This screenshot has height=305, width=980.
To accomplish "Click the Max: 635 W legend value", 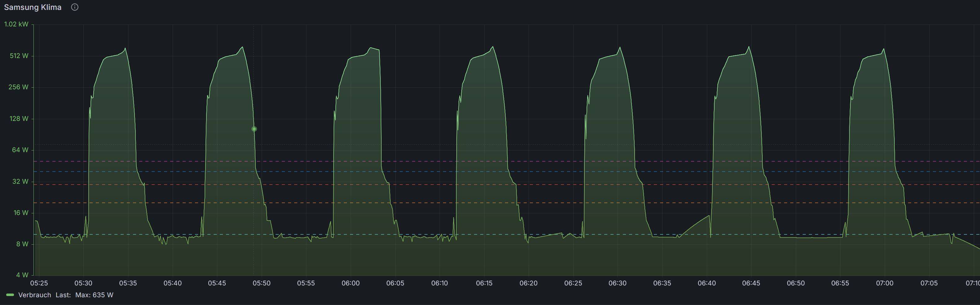I will (94, 295).
